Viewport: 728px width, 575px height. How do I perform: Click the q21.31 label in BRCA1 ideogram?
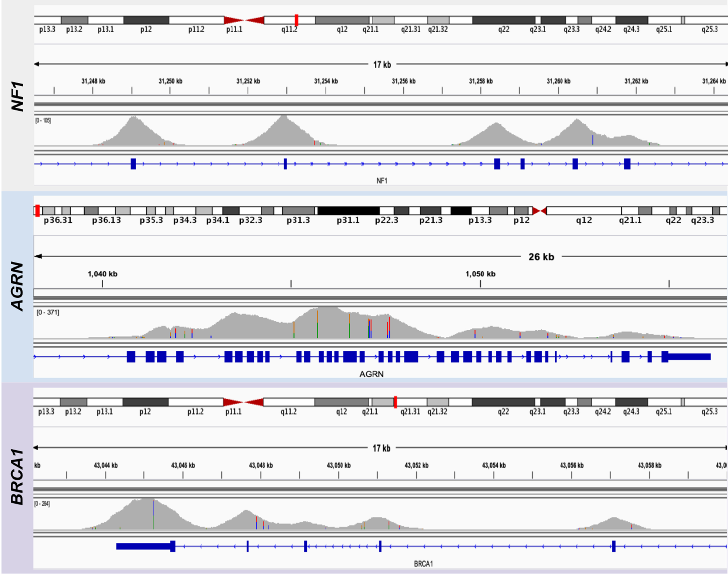pyautogui.click(x=410, y=412)
